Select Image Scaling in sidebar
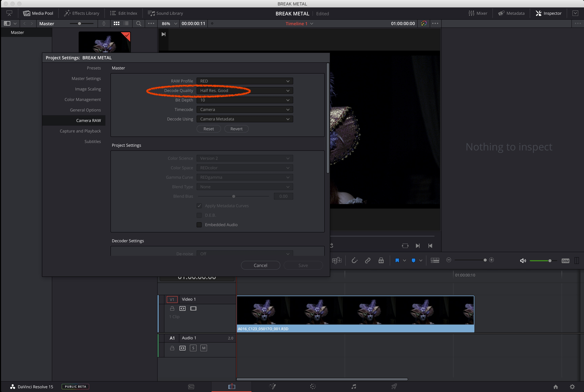This screenshot has height=392, width=584. pos(88,89)
